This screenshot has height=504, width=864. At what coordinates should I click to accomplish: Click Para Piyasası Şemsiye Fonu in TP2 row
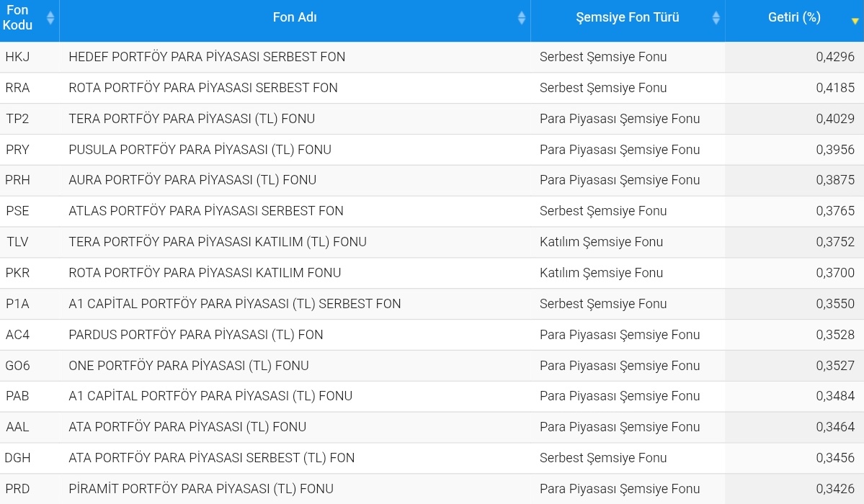click(620, 118)
